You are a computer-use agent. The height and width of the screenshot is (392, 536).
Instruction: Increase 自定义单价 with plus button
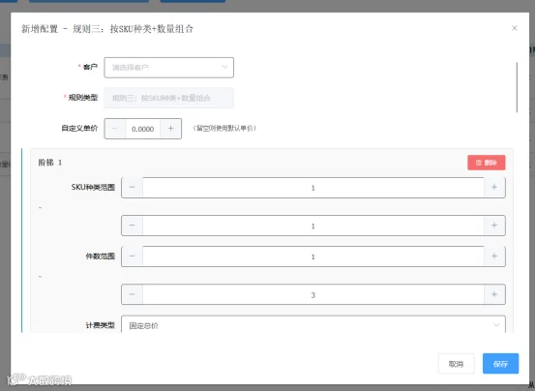(x=170, y=129)
